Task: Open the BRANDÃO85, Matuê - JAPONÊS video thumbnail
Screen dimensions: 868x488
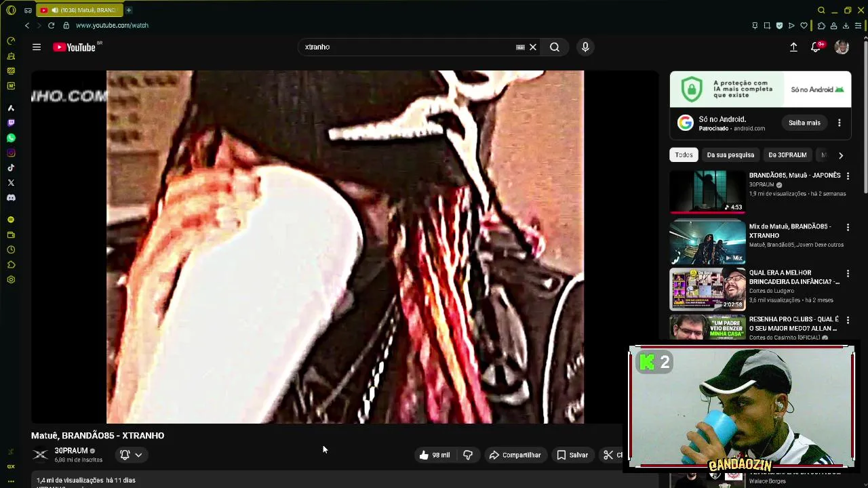Action: [x=707, y=192]
